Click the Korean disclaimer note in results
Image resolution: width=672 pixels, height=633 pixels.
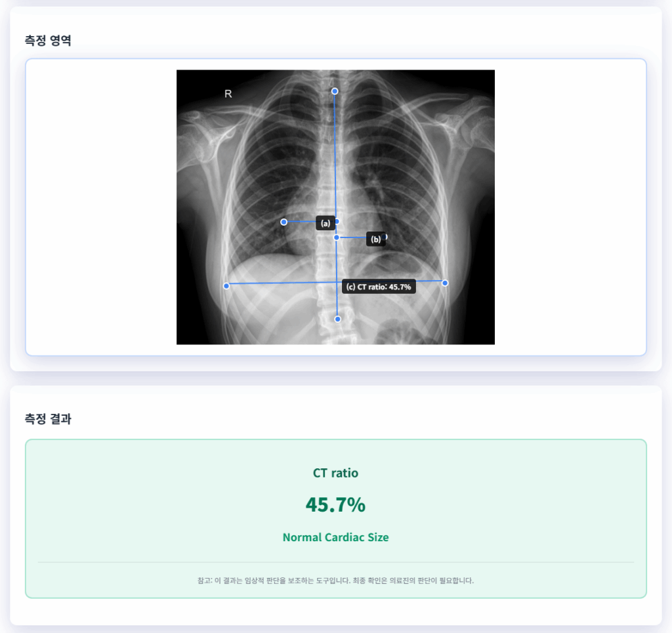pos(335,581)
